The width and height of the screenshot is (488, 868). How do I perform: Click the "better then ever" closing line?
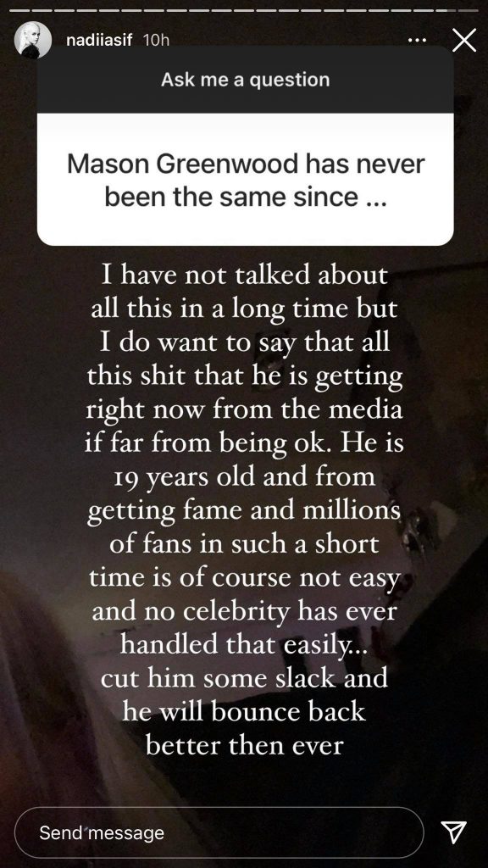coord(245,745)
